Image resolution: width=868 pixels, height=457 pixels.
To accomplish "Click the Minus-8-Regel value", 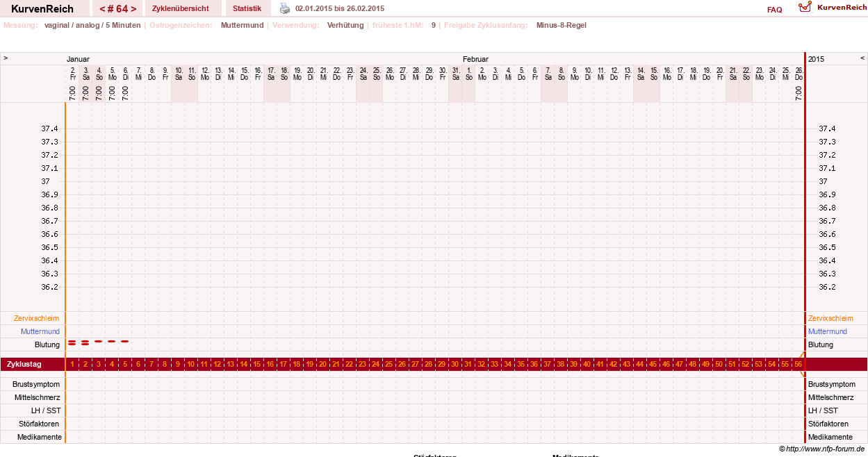I will click(x=562, y=25).
